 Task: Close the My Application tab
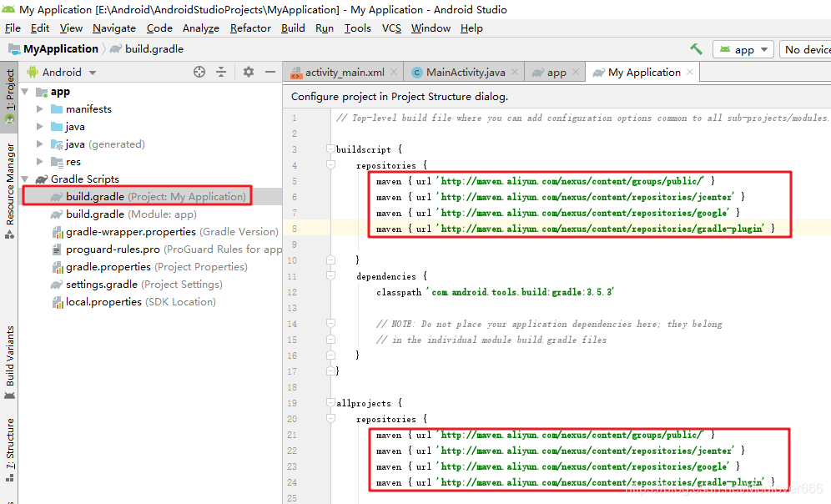pyautogui.click(x=689, y=72)
